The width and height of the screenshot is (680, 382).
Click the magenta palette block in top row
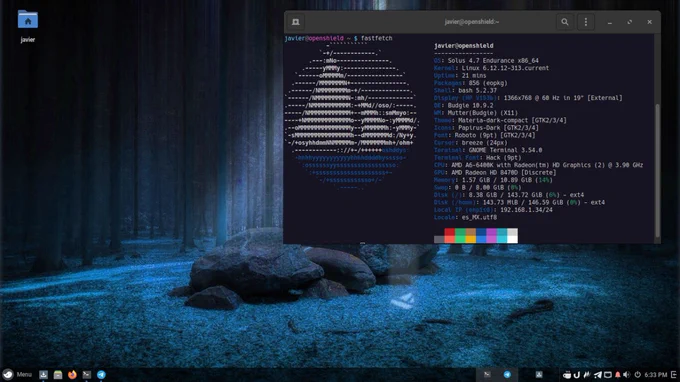[491, 232]
